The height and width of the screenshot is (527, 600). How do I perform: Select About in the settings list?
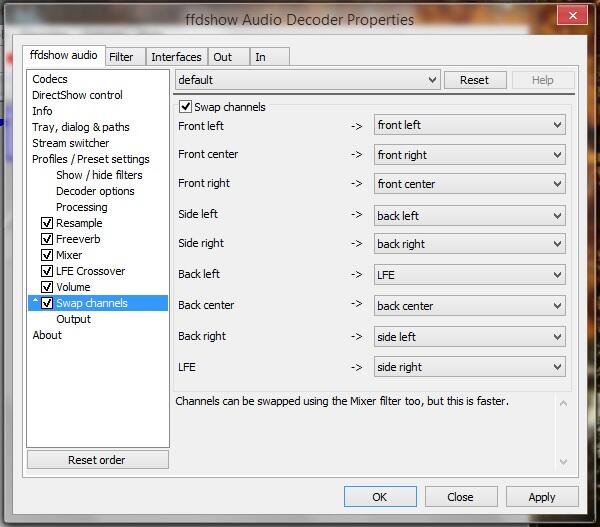(x=47, y=335)
